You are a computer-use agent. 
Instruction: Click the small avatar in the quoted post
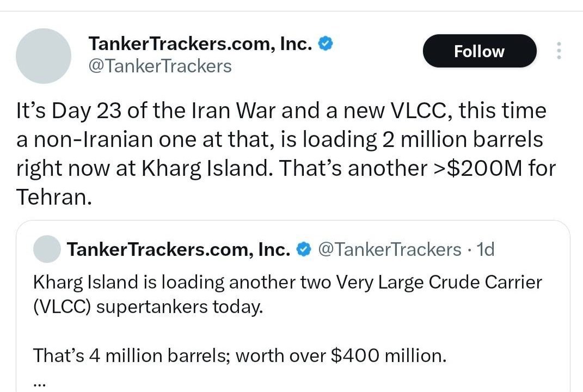click(47, 249)
